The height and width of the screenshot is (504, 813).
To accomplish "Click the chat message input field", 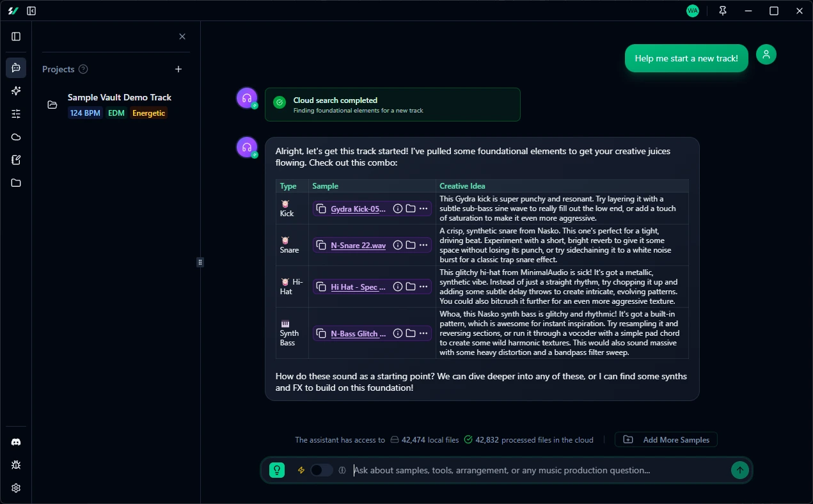I will coord(537,470).
